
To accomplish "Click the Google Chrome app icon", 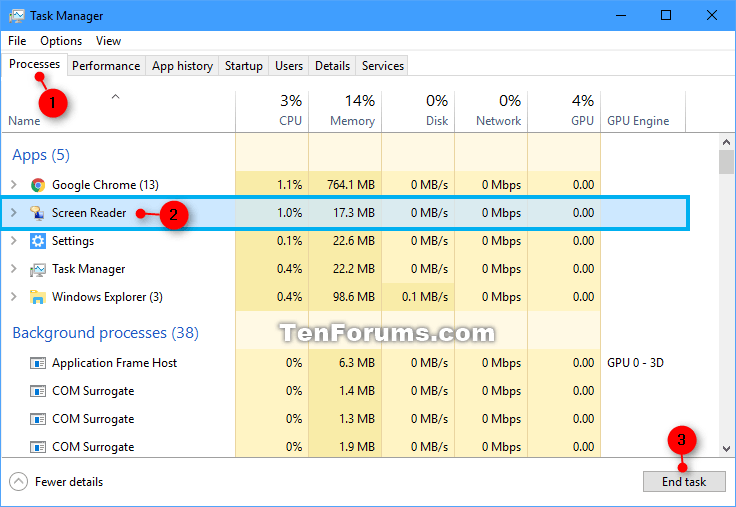I will tap(38, 185).
